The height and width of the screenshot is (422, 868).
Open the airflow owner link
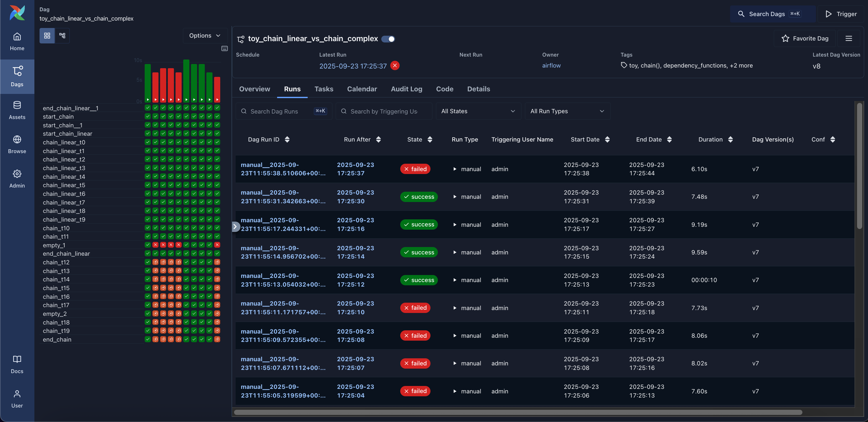(x=551, y=65)
